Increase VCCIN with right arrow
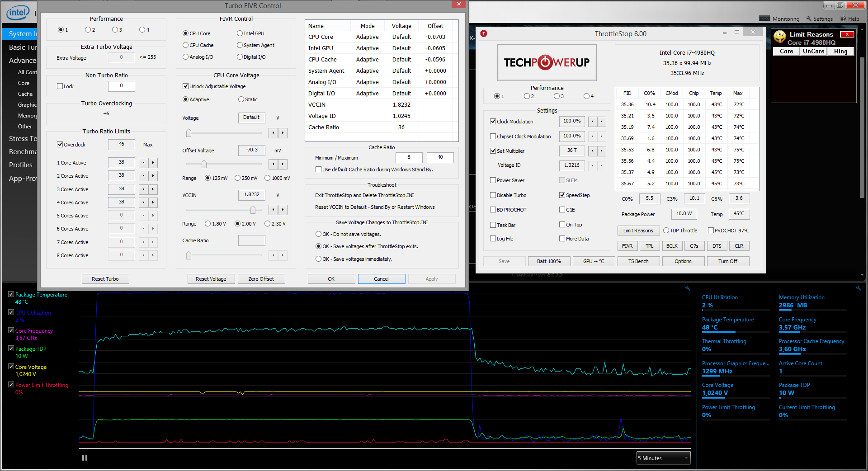 point(283,210)
